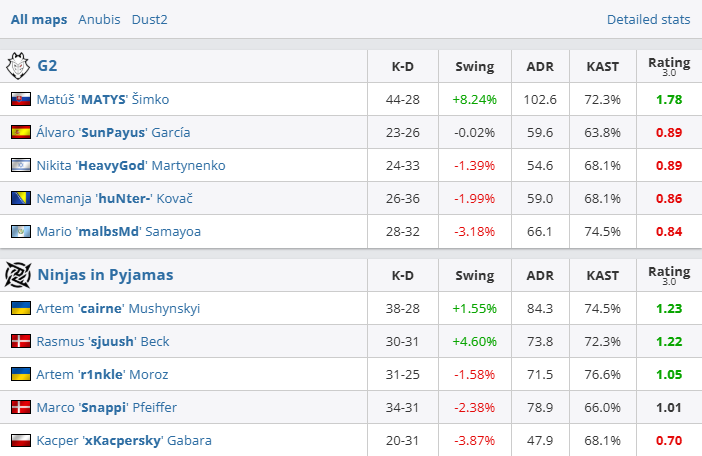Click the Guatemalan flag beside malbsMd
The height and width of the screenshot is (456, 702).
point(20,231)
